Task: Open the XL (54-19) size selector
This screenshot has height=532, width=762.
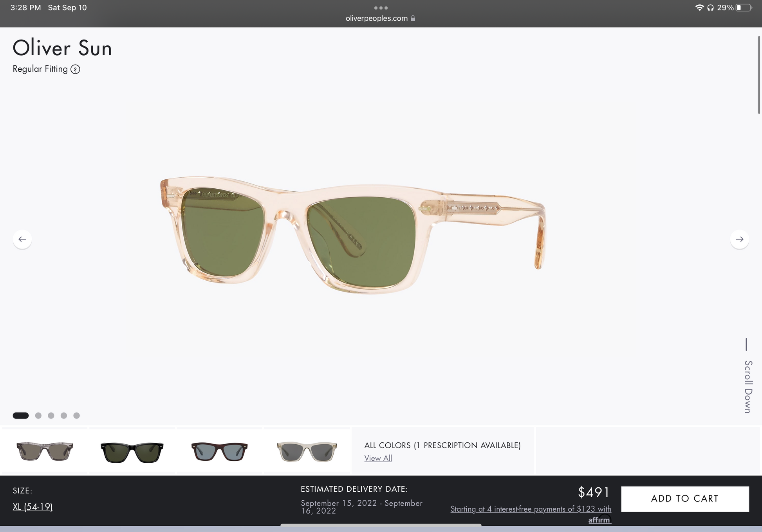Action: point(33,507)
